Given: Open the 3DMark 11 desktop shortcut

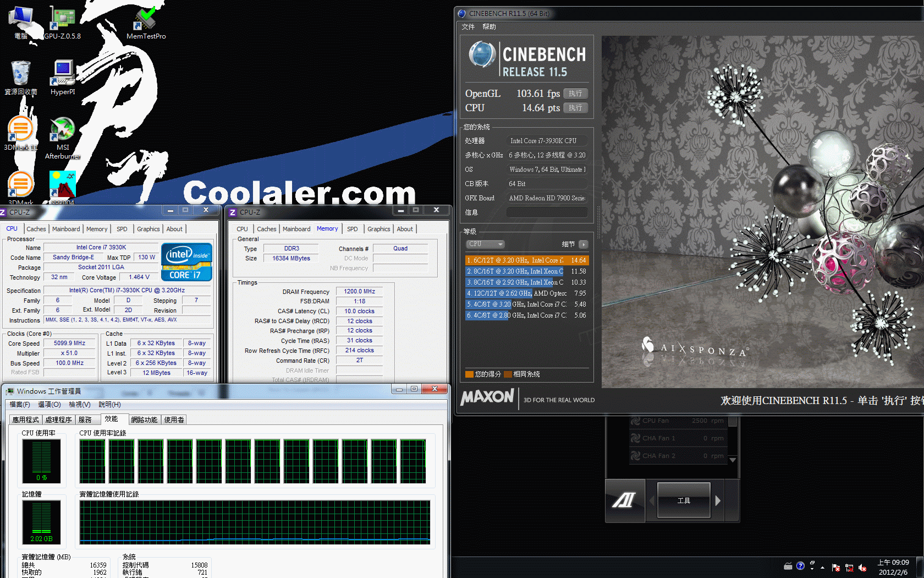Looking at the screenshot, I should (21, 133).
